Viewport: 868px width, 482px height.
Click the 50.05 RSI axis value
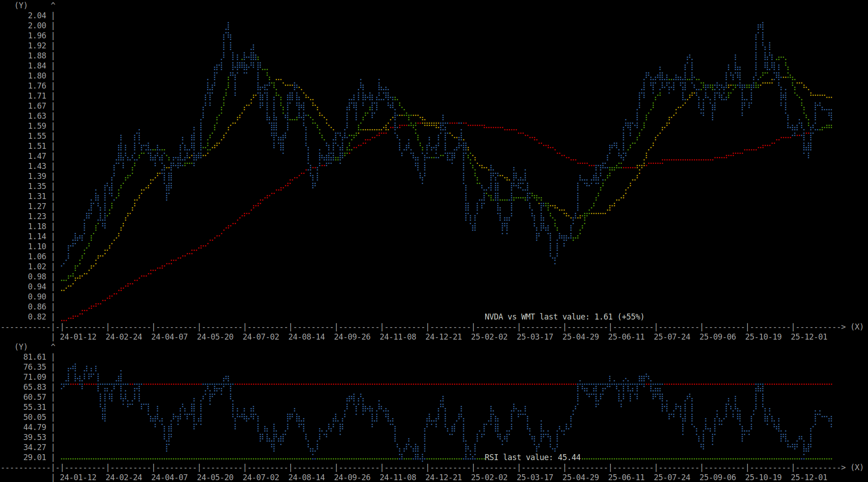35,417
